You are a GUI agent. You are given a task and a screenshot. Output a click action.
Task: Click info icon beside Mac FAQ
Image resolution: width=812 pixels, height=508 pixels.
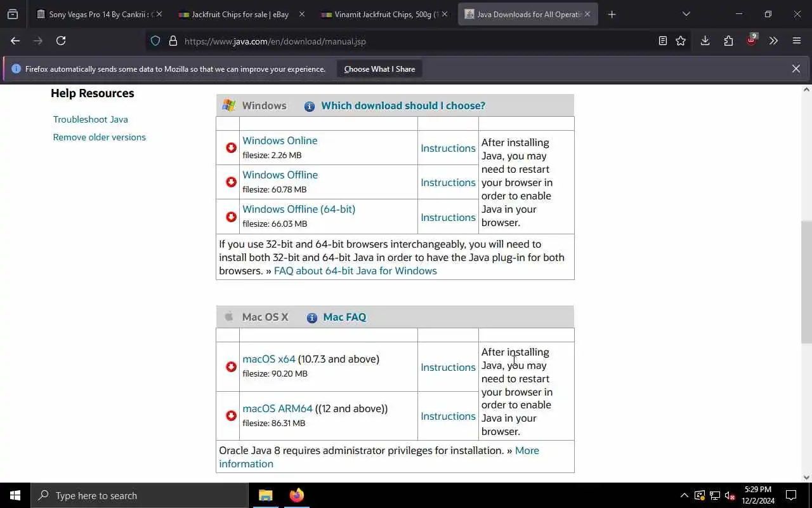[312, 318]
